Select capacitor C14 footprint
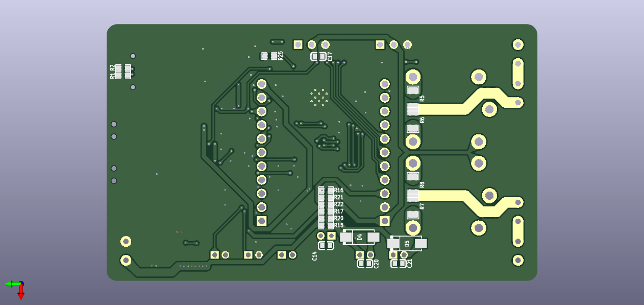The image size is (644, 305). click(326, 246)
